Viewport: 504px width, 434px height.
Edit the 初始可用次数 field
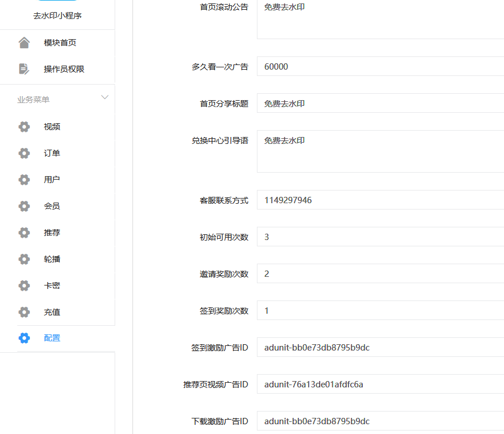pyautogui.click(x=380, y=237)
